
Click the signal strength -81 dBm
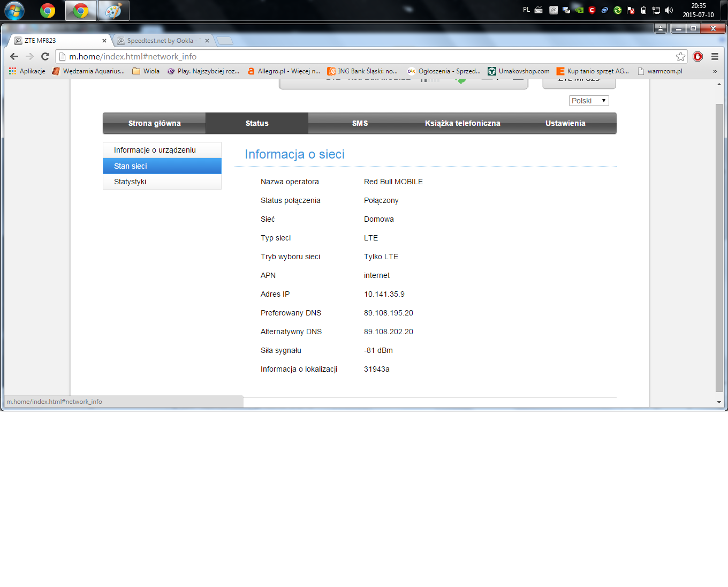pyautogui.click(x=378, y=350)
